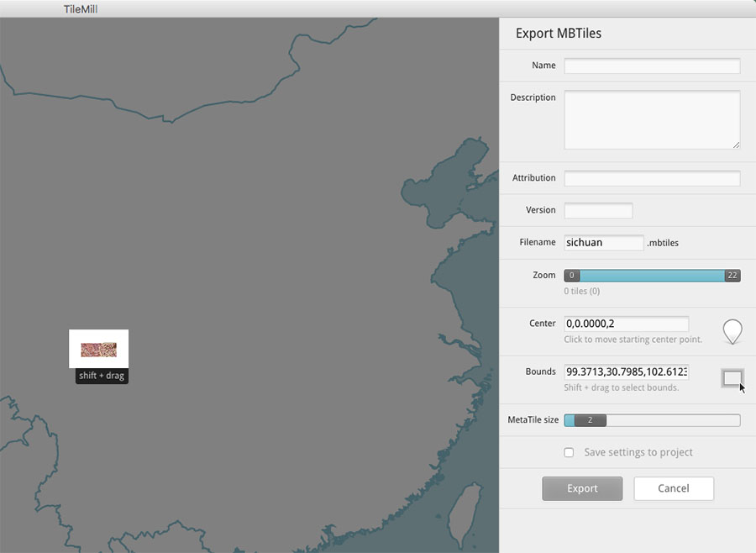
Task: Click into the Description text area
Action: 652,119
